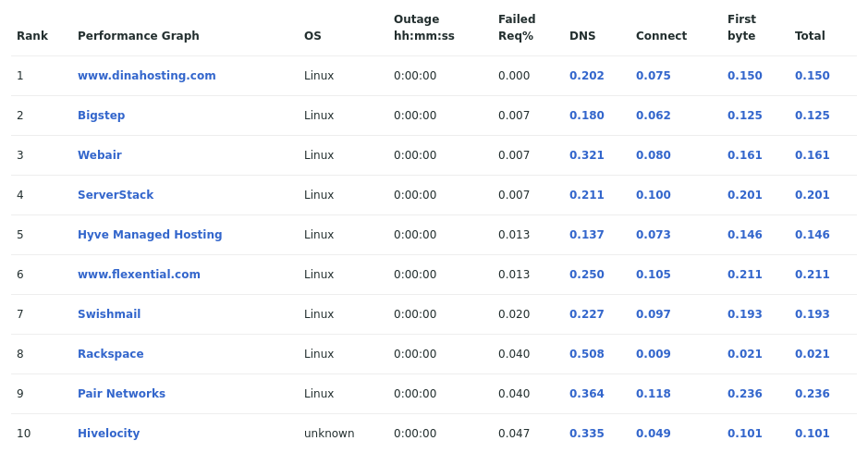Open the Webair performance graph link
868x453 pixels.
(x=100, y=155)
